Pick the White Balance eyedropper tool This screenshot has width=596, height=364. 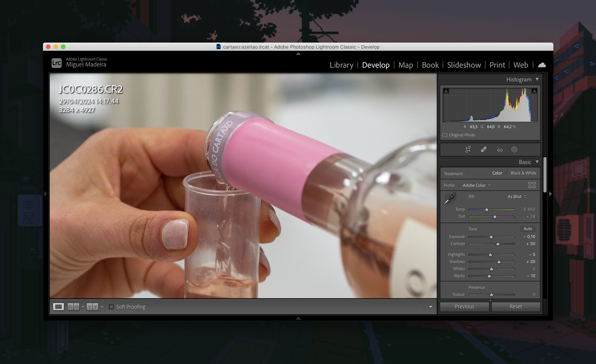(x=450, y=198)
